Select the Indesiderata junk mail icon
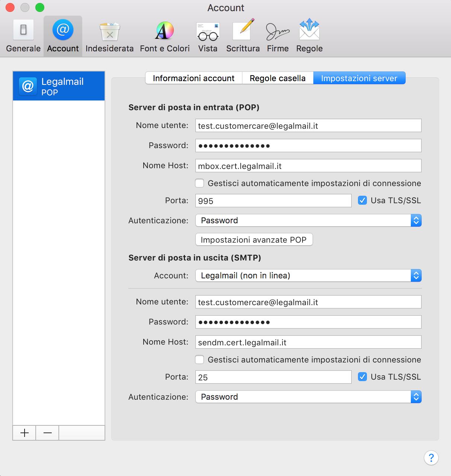 109,36
